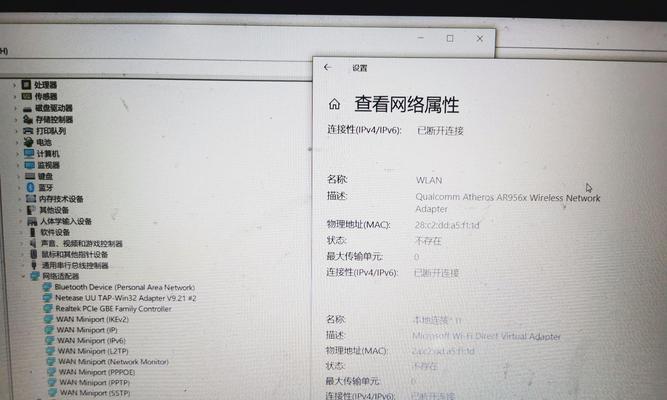Click the home icon in Settings
This screenshot has height=400, width=667.
pyautogui.click(x=334, y=104)
